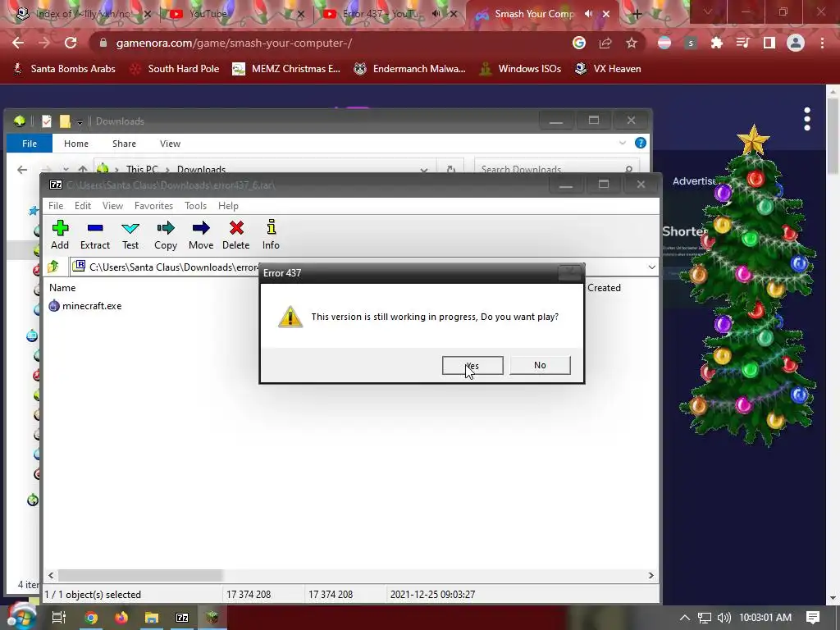
Task: Open the Endermanch Malwa... bookmark
Action: point(410,69)
